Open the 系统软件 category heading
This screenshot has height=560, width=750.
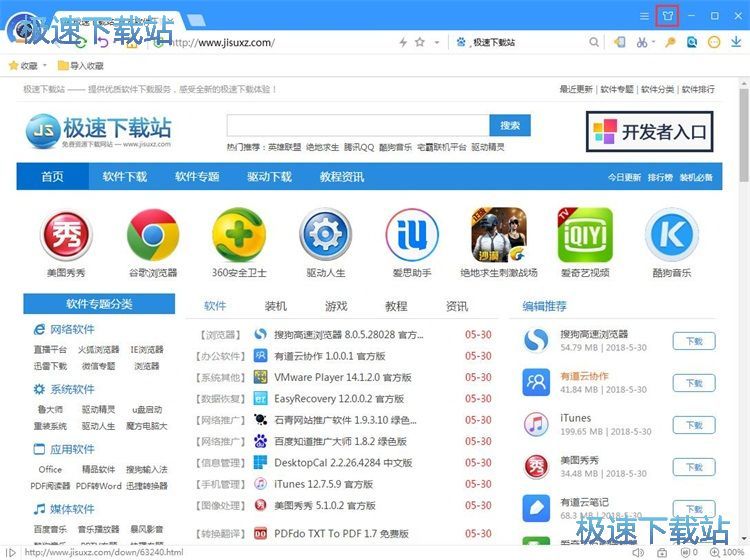pyautogui.click(x=72, y=389)
